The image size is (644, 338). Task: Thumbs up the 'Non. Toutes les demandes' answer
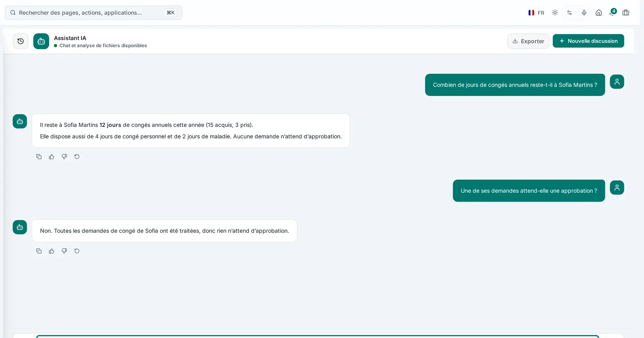[52, 251]
